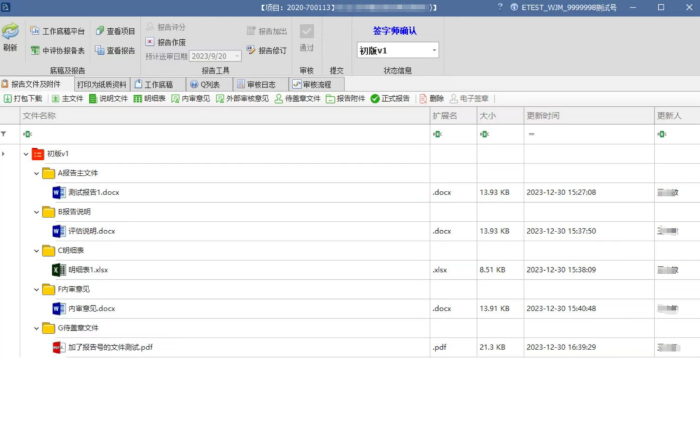
Task: Select the 明细表1.xlsx Excel file icon
Action: pyautogui.click(x=58, y=270)
